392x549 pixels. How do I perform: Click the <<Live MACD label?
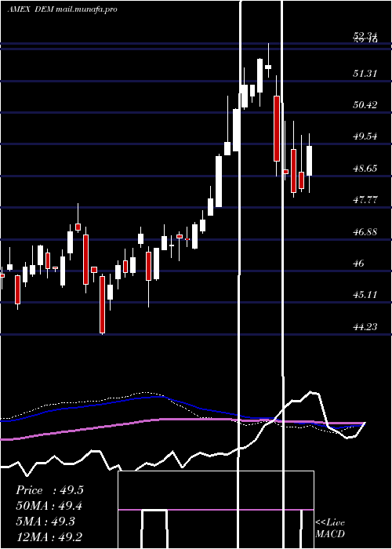[x=330, y=528]
